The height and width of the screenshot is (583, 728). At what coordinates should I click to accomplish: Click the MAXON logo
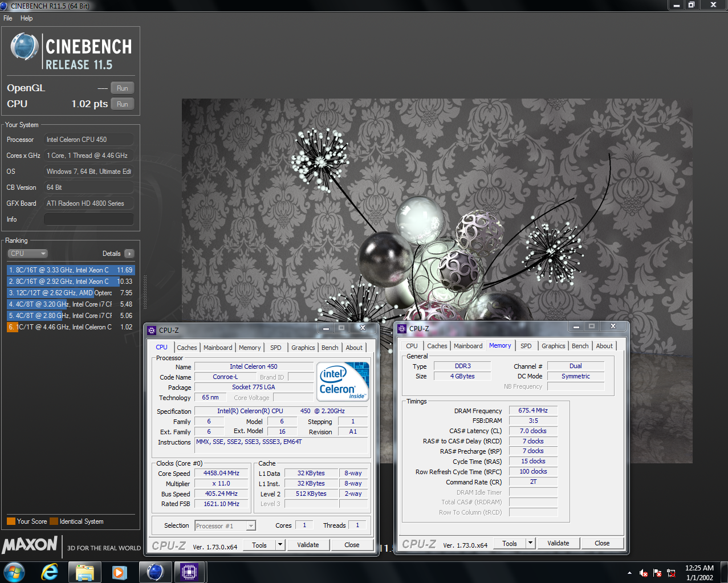(x=30, y=545)
